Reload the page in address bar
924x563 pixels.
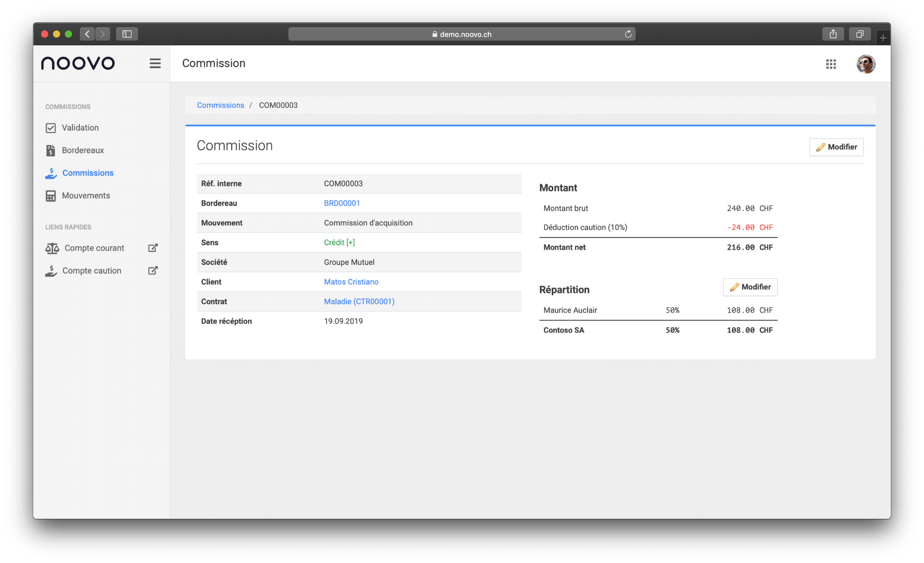pyautogui.click(x=628, y=34)
